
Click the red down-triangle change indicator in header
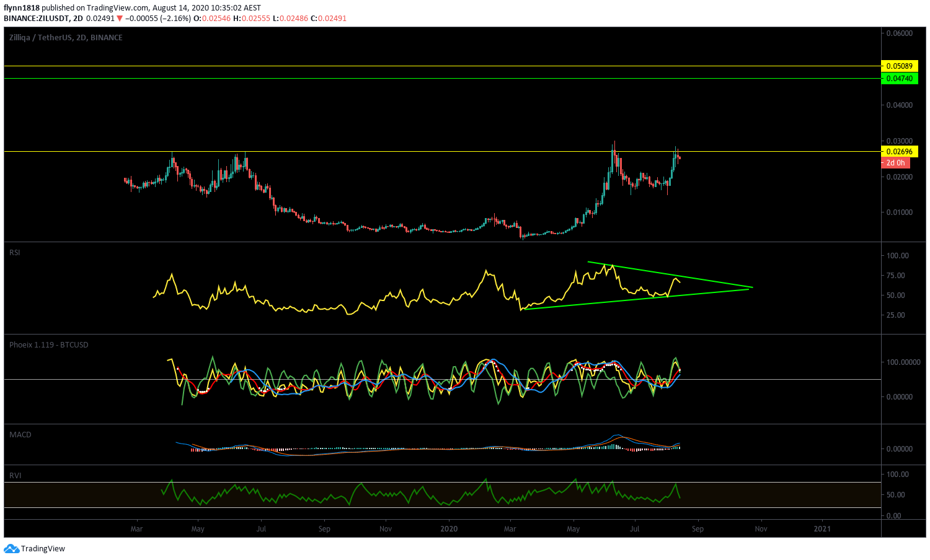coord(120,19)
